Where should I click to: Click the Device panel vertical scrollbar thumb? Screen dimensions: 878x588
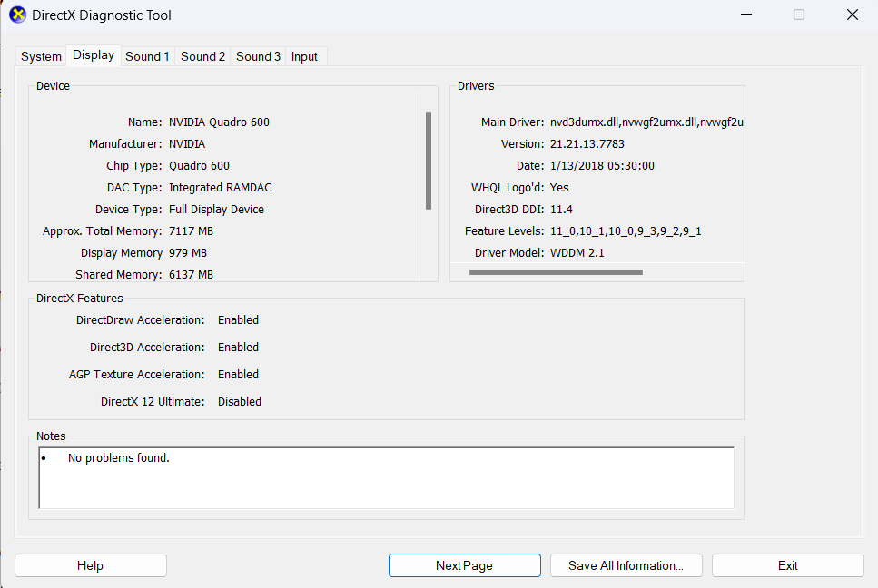click(x=429, y=161)
